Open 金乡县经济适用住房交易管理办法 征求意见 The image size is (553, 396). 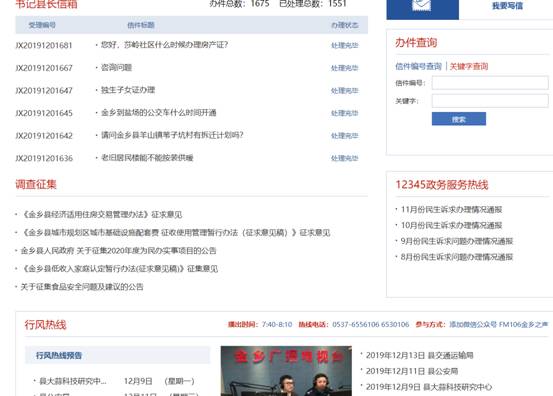pyautogui.click(x=101, y=214)
